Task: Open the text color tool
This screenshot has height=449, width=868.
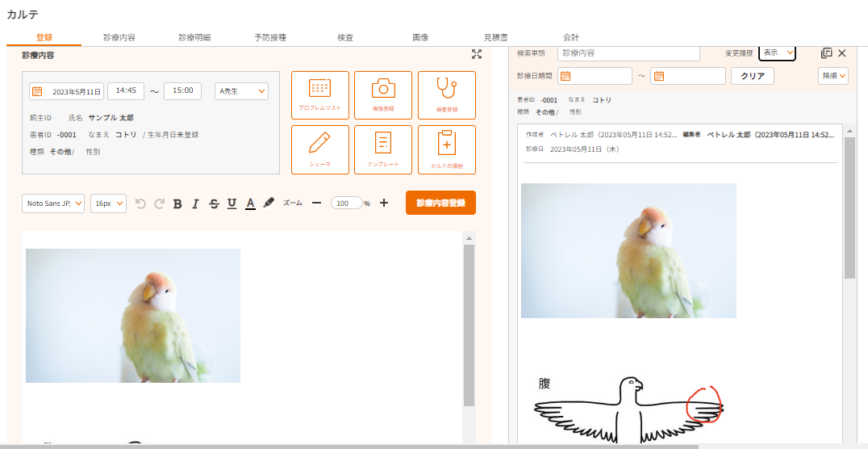Action: (250, 204)
